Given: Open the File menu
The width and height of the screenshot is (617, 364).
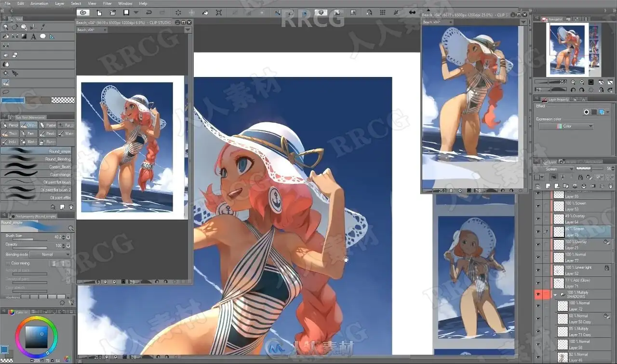Looking at the screenshot, I should (x=7, y=3).
